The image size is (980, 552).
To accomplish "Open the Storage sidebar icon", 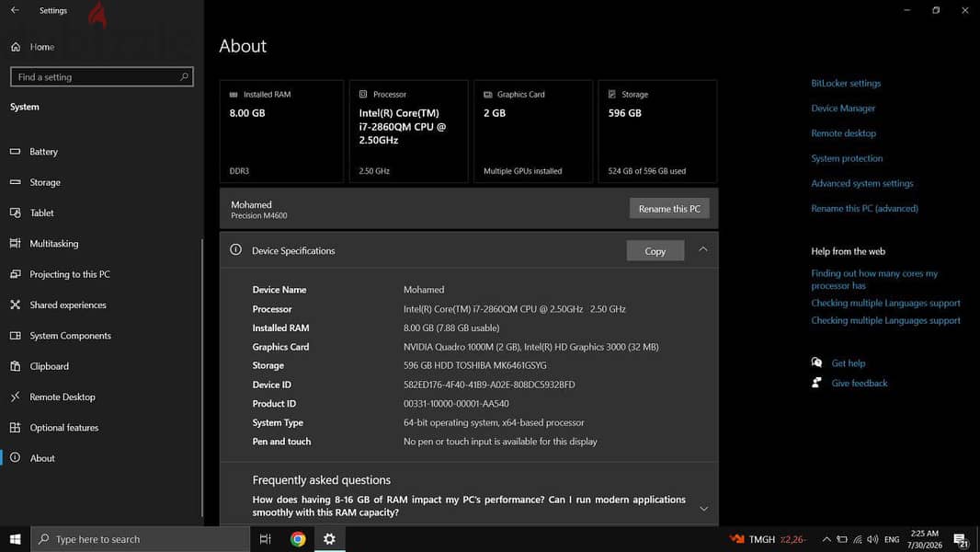I will tap(15, 182).
